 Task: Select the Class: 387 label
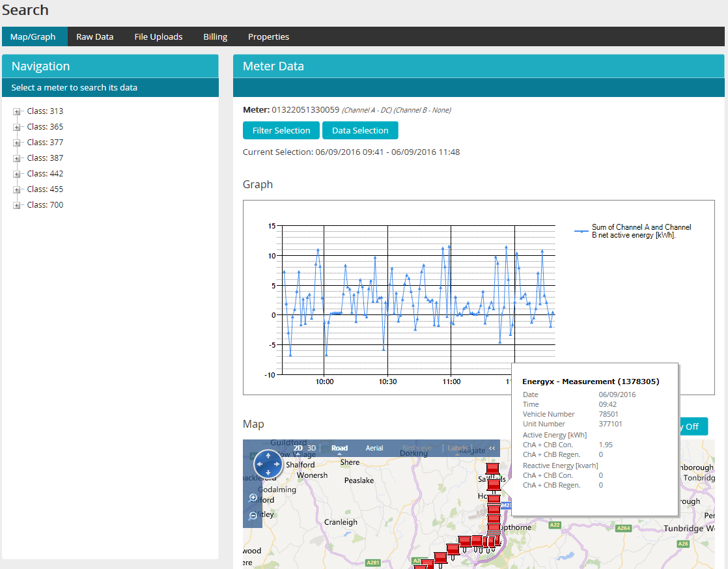point(45,158)
